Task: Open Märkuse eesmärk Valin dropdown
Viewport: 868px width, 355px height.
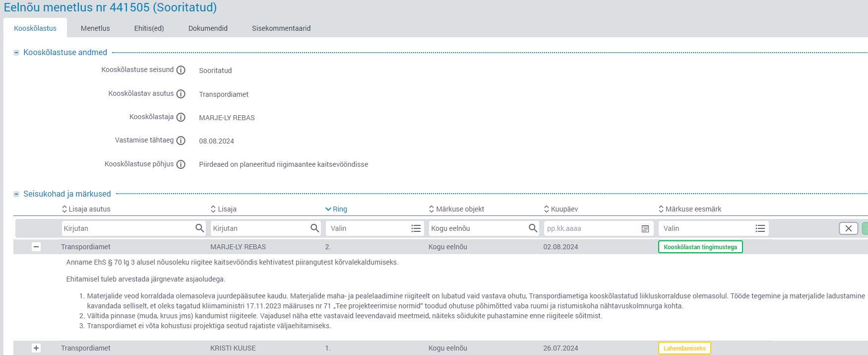Action: point(714,228)
